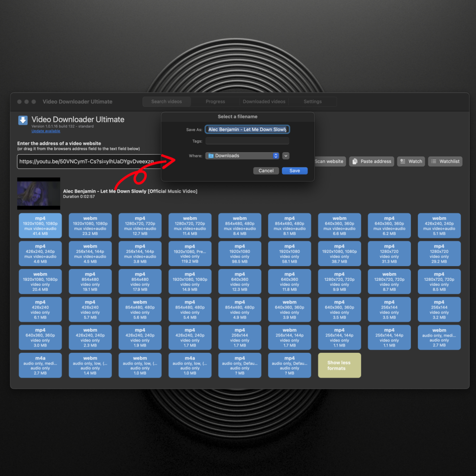Click the video title 'Let Me Down Slowly' text
The image size is (476, 476).
(130, 191)
